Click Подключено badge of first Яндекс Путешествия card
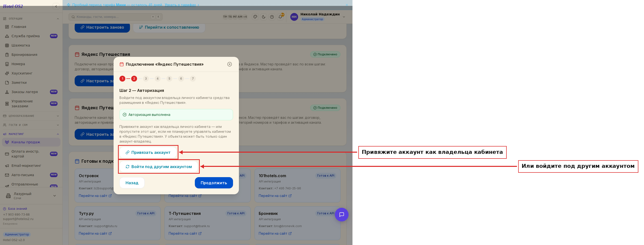Viewport: 644px width, 245px height. (325, 54)
